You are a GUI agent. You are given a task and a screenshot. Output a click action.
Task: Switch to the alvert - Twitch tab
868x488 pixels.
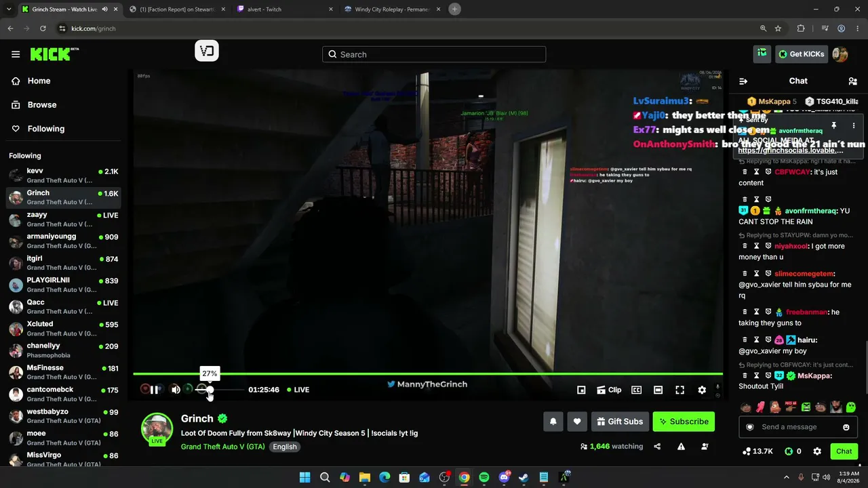(285, 9)
